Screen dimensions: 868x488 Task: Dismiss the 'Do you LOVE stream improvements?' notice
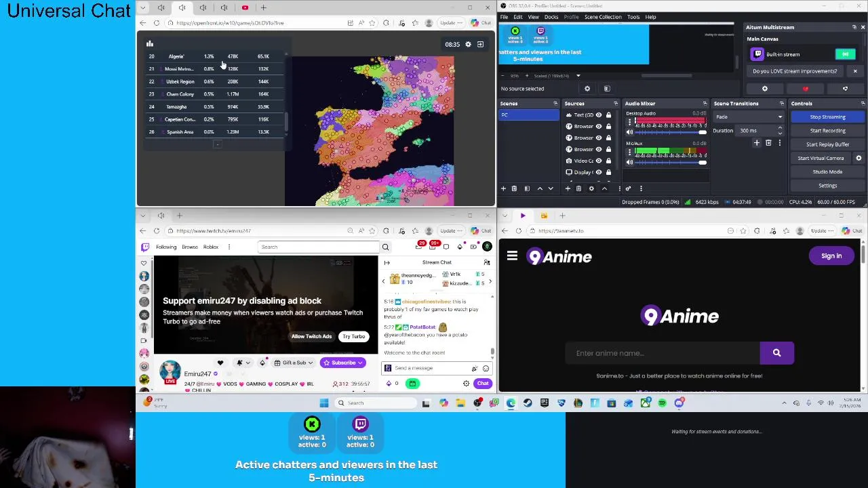pos(855,71)
